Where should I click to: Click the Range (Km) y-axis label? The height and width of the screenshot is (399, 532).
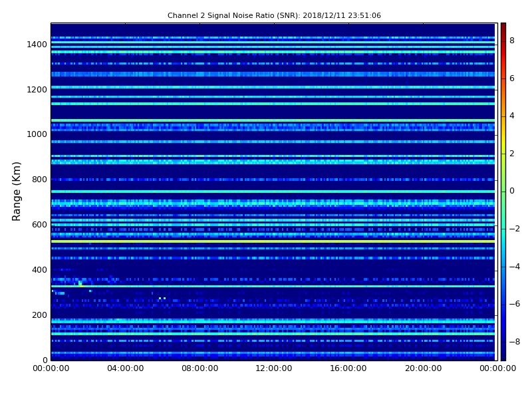(16, 192)
